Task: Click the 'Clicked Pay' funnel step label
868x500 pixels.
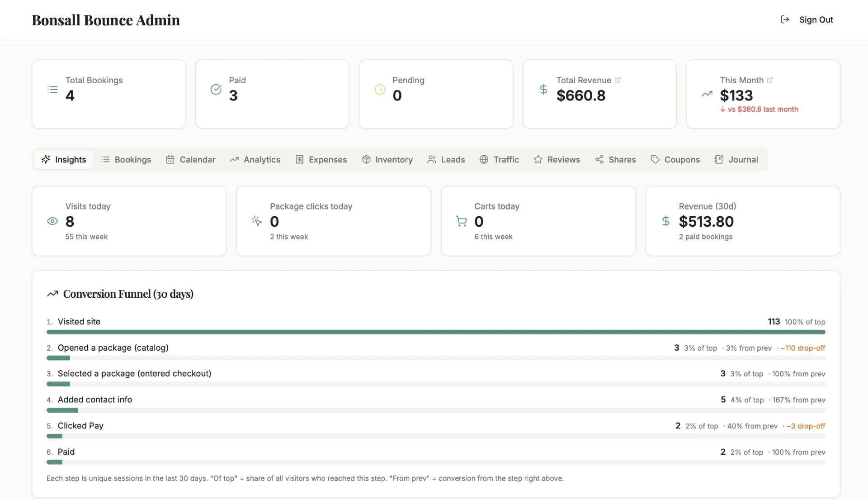Action: (80, 426)
